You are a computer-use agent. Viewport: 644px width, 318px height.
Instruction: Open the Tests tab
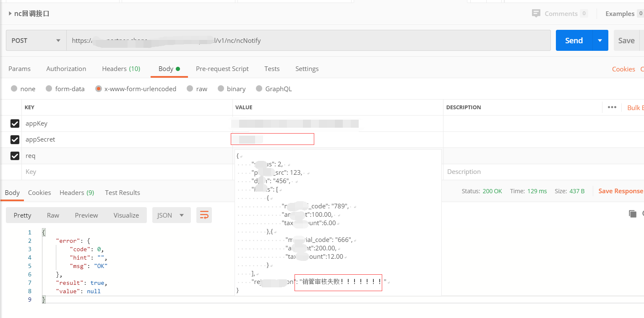click(272, 68)
